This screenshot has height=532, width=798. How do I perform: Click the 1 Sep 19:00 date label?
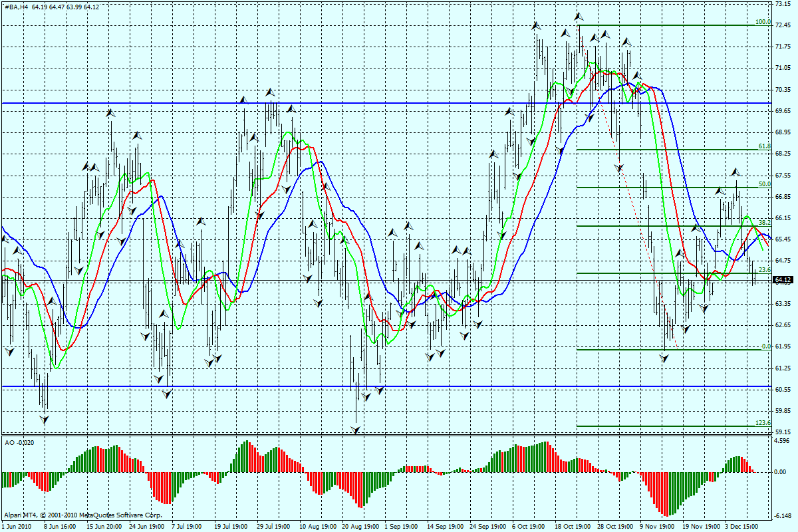401,526
